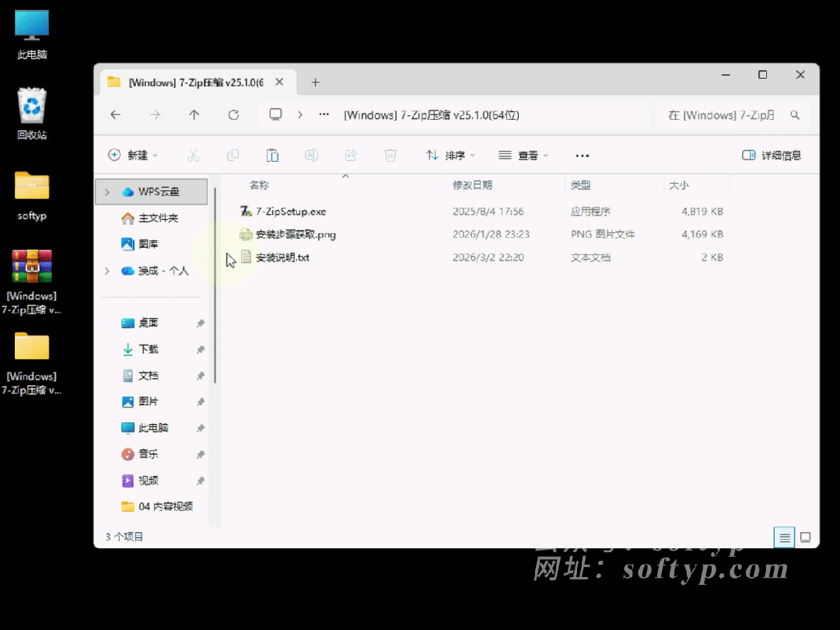Click the 文本文档 type cell

pyautogui.click(x=590, y=257)
